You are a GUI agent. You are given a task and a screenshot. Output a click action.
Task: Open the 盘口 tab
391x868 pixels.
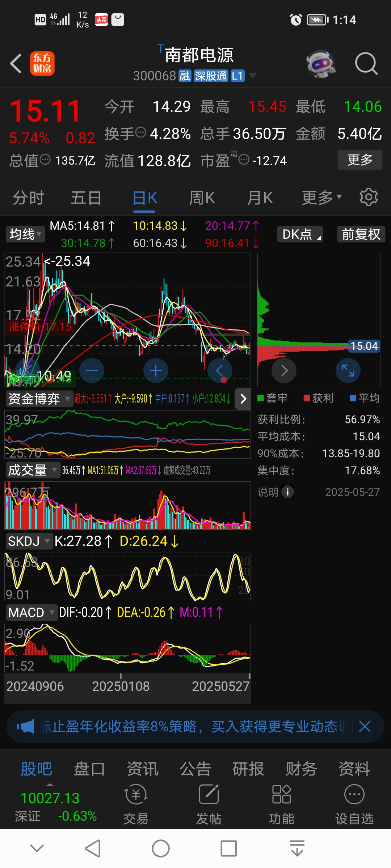point(89,769)
